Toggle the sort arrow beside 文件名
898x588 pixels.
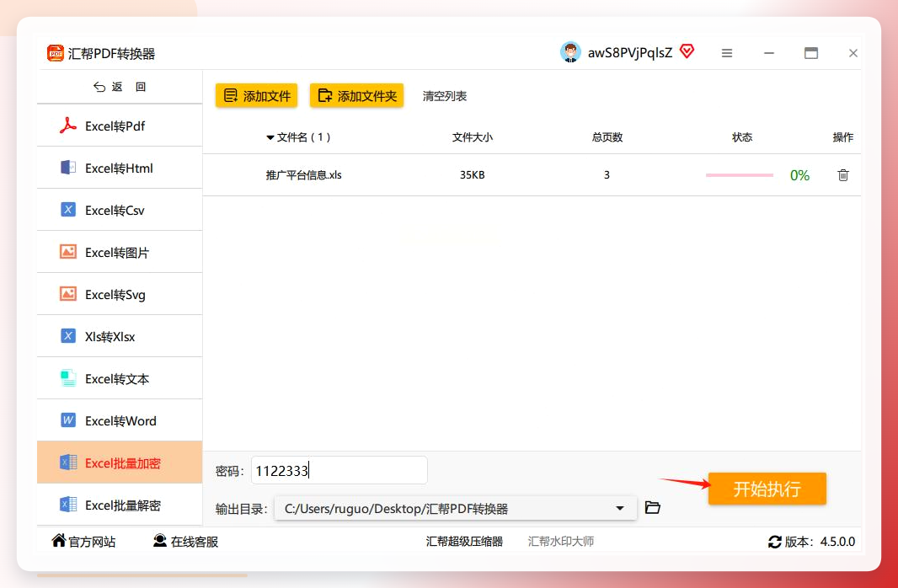coord(270,137)
